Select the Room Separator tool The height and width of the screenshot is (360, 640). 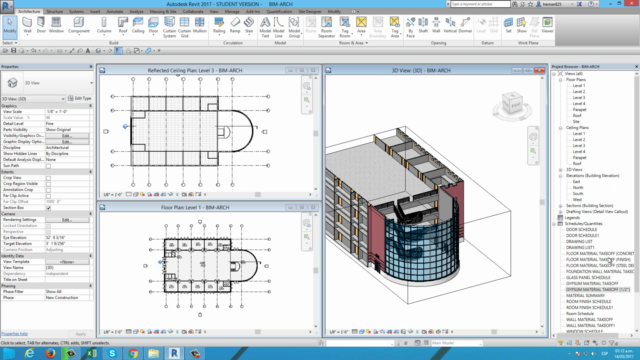click(326, 27)
